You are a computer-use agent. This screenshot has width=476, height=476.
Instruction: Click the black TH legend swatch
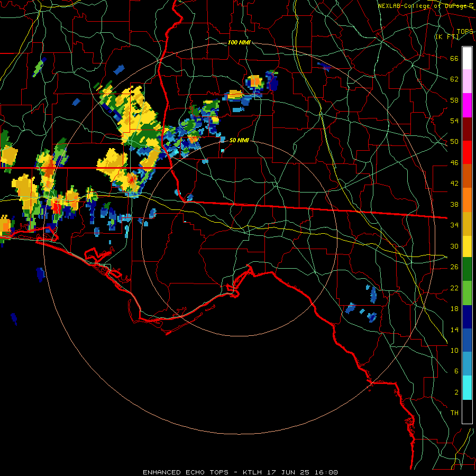coord(467,411)
